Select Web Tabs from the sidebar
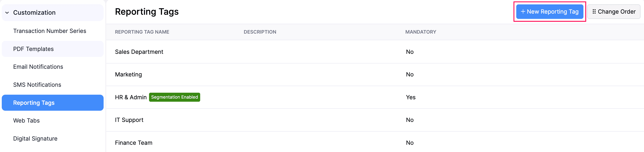 (x=26, y=120)
